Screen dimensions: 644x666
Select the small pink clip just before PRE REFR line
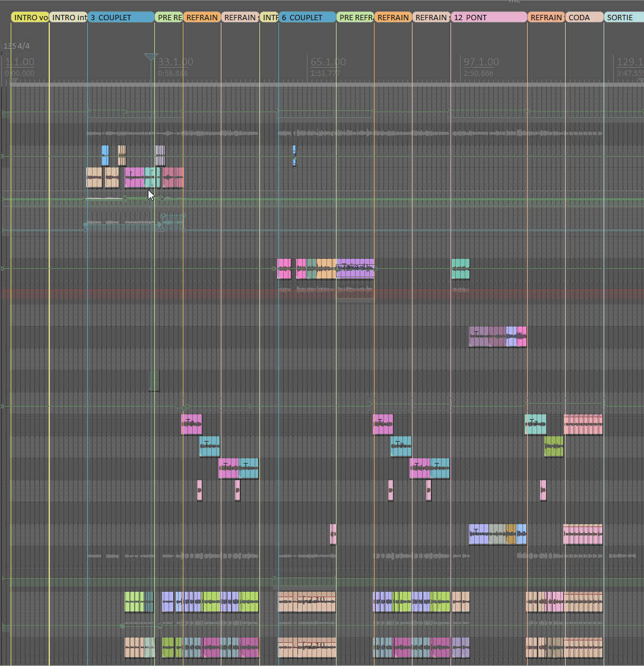[x=333, y=534]
